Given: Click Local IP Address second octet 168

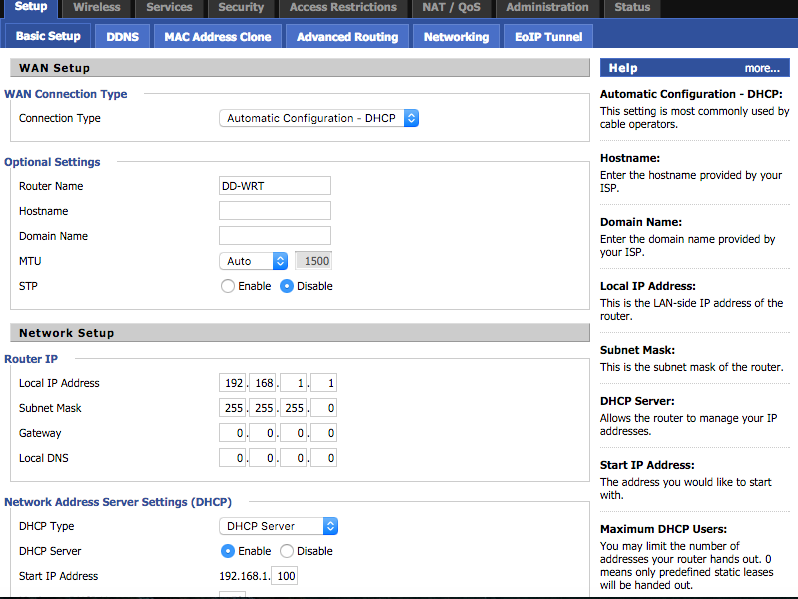Looking at the screenshot, I should (263, 383).
